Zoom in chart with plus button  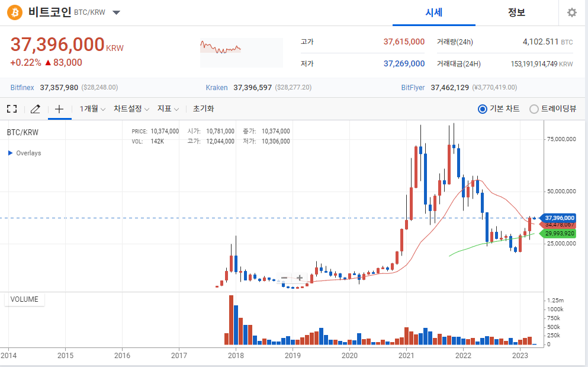point(300,278)
